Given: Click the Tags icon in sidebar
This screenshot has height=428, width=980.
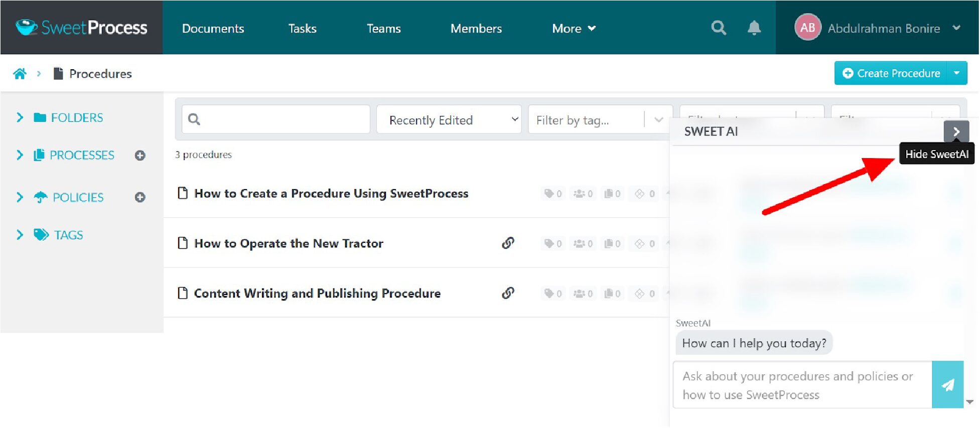Looking at the screenshot, I should 41,235.
